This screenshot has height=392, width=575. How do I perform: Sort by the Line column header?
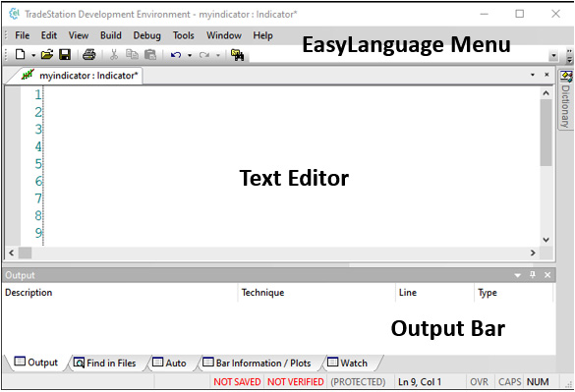(434, 293)
